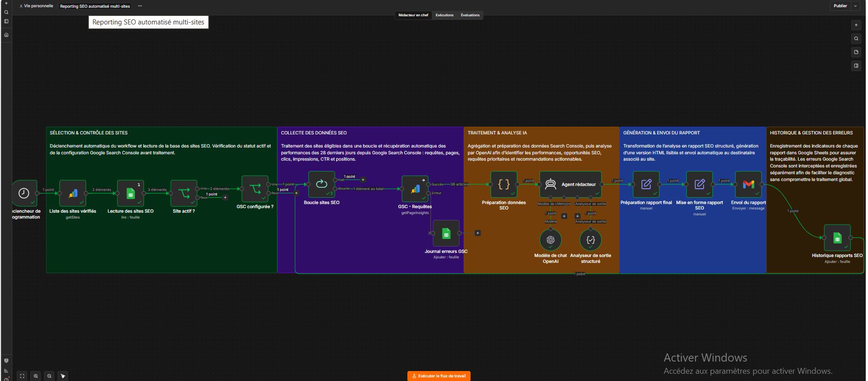Image resolution: width=868 pixels, height=381 pixels.
Task: Click the Publier button
Action: coord(840,6)
